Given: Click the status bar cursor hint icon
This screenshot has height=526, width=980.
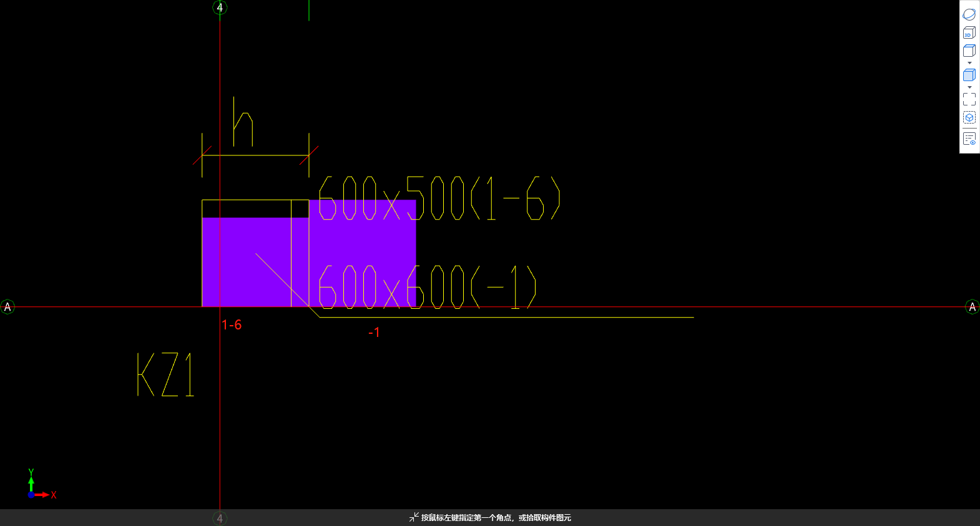Looking at the screenshot, I should coord(414,517).
